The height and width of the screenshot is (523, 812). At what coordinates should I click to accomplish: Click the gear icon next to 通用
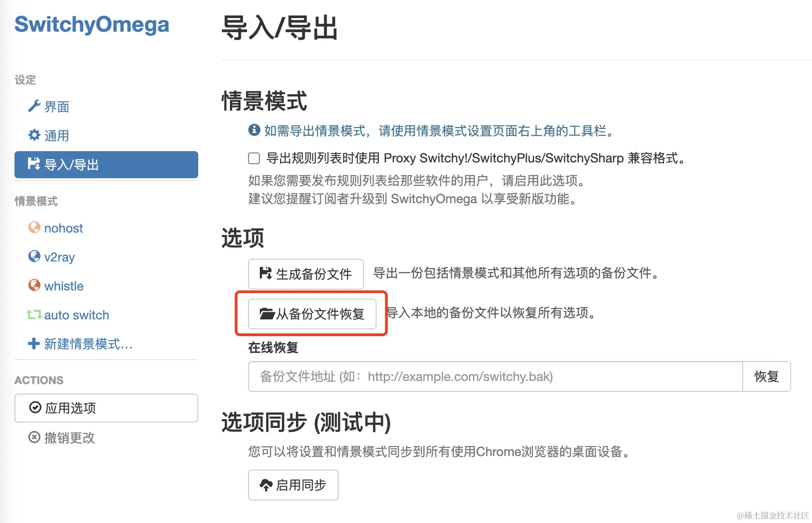point(34,135)
